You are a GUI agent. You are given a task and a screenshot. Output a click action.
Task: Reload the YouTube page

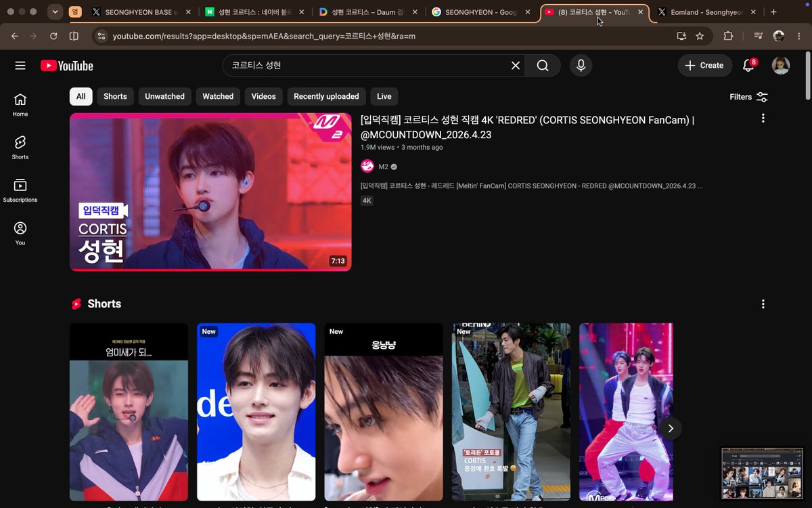(53, 36)
